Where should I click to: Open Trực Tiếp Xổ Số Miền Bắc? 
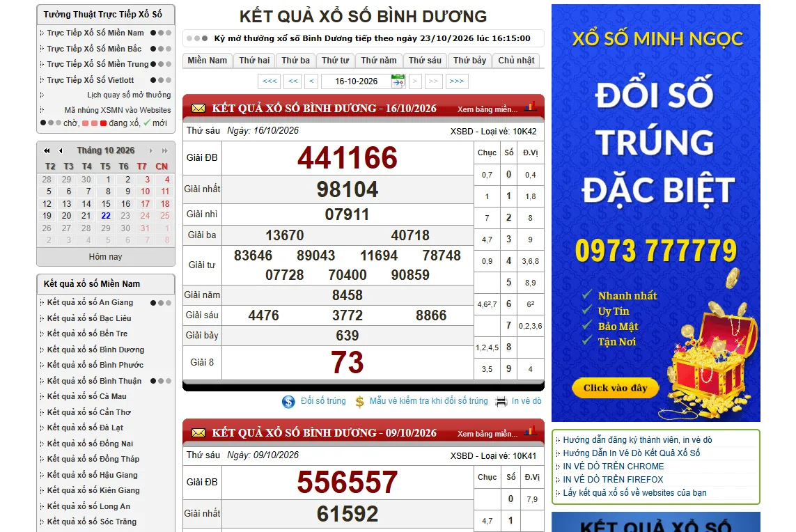click(95, 49)
